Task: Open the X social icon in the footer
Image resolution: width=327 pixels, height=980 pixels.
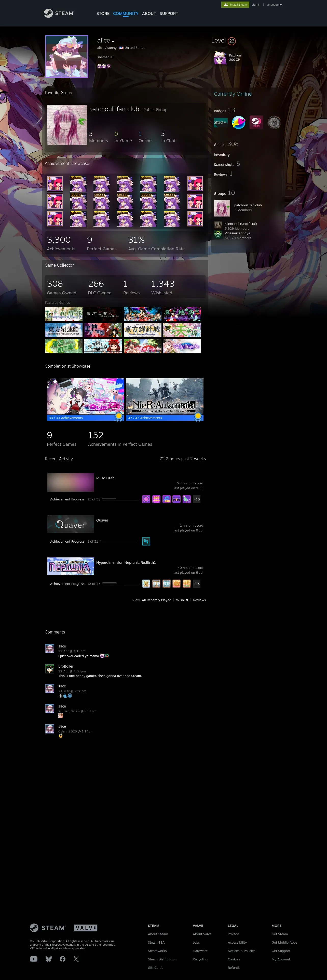Action: click(76, 959)
